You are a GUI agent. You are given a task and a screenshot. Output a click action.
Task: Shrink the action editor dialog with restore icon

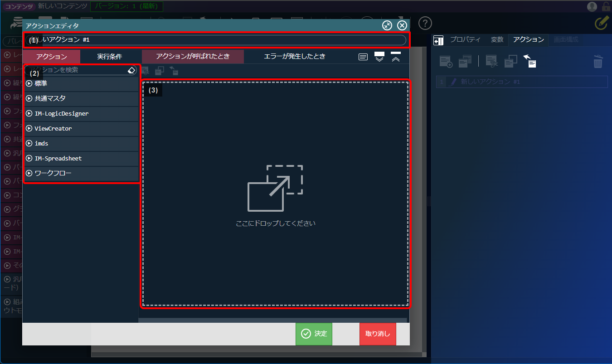click(x=387, y=25)
